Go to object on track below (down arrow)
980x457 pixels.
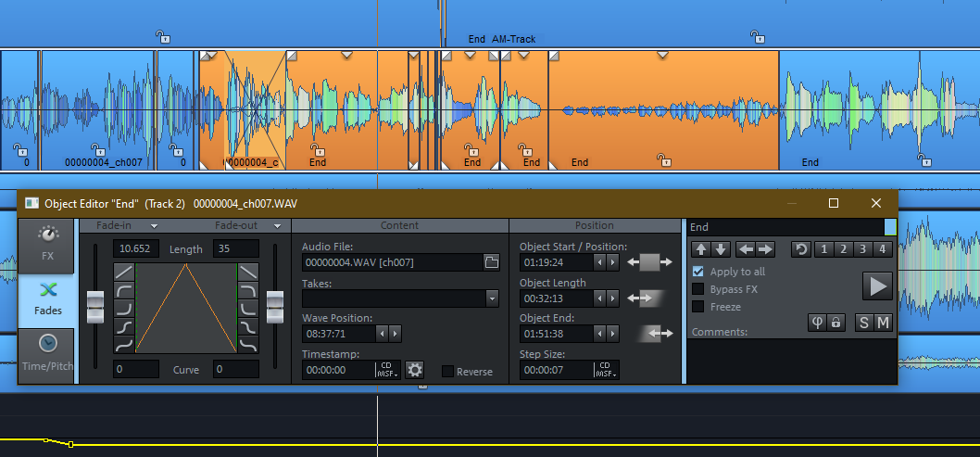coord(720,249)
